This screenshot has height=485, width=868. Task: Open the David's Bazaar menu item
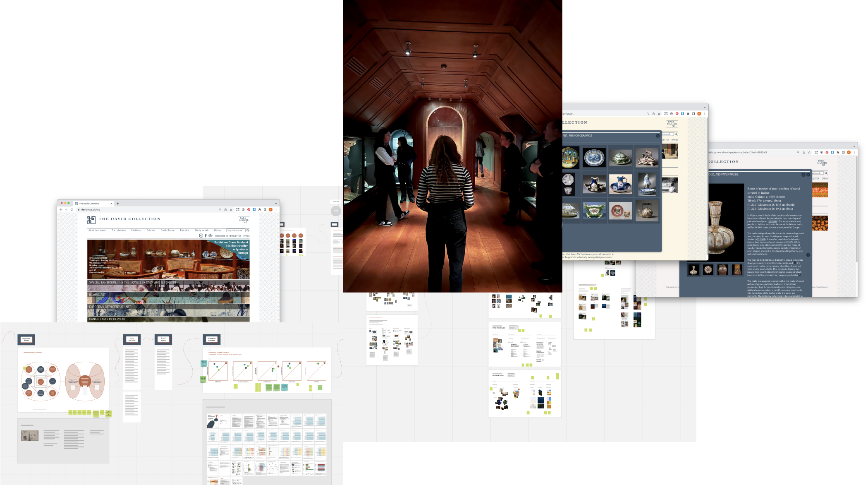[167, 230]
